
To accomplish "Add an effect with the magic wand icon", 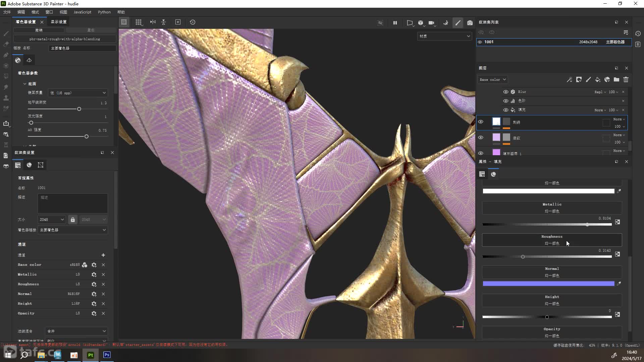I will point(570,80).
